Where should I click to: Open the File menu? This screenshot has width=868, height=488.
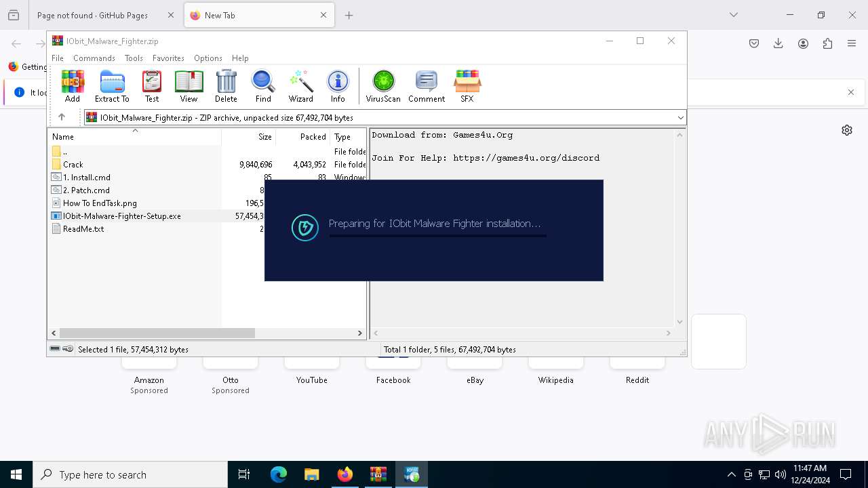click(x=58, y=58)
